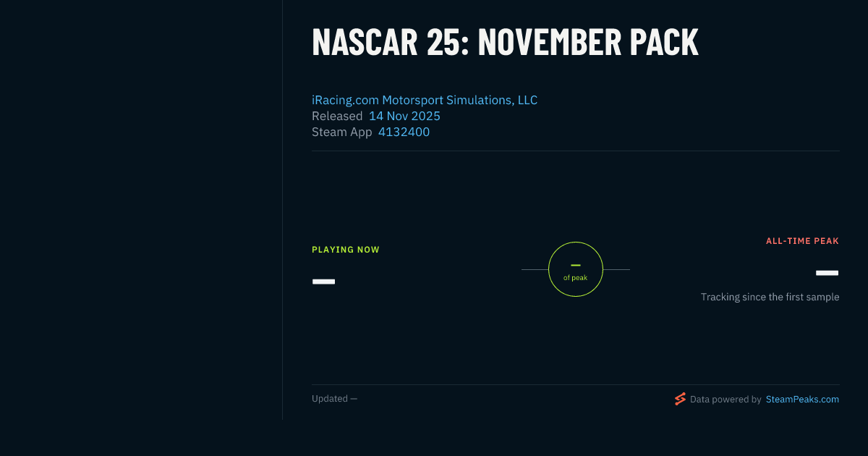Click the PLAYING NOW label

point(346,250)
